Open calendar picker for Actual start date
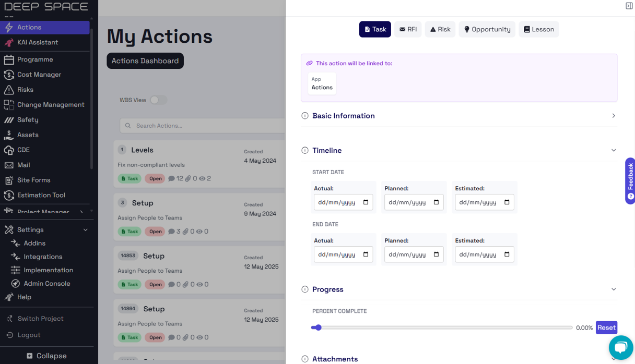 tap(366, 202)
